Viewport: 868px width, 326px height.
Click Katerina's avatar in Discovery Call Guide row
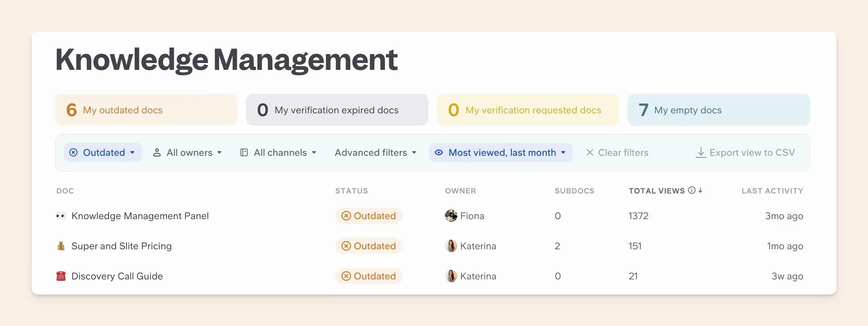pyautogui.click(x=451, y=276)
